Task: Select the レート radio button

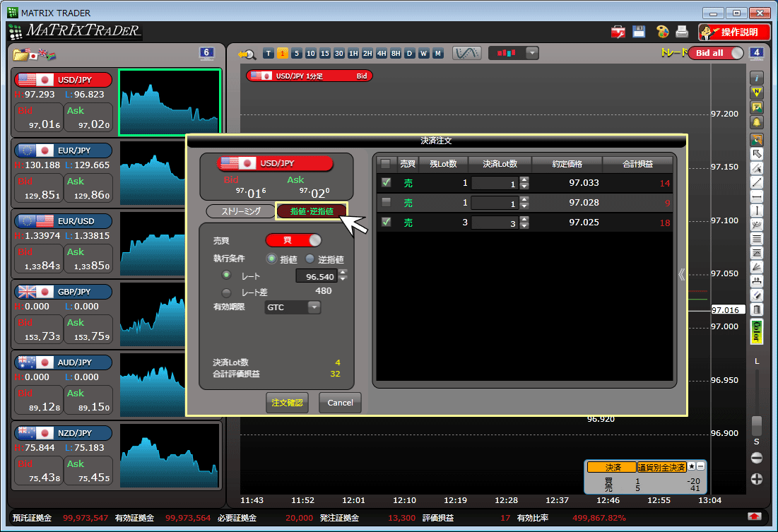Action: (x=226, y=275)
